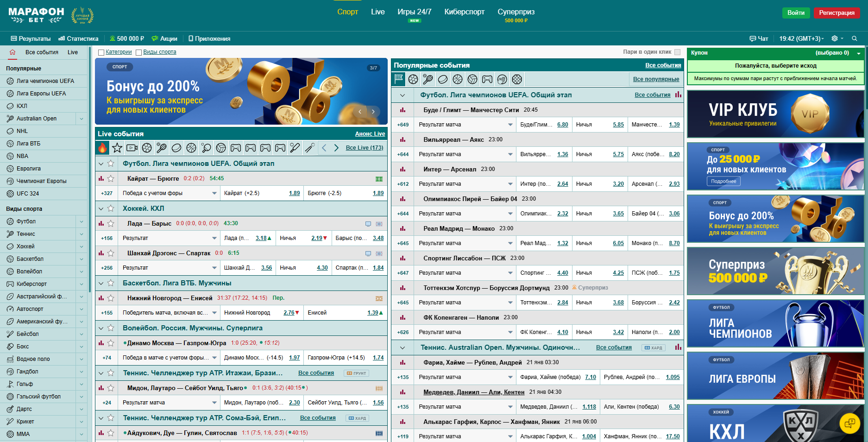
Task: Add Кайрат — Брюгге match to favorites star
Action: point(111,178)
